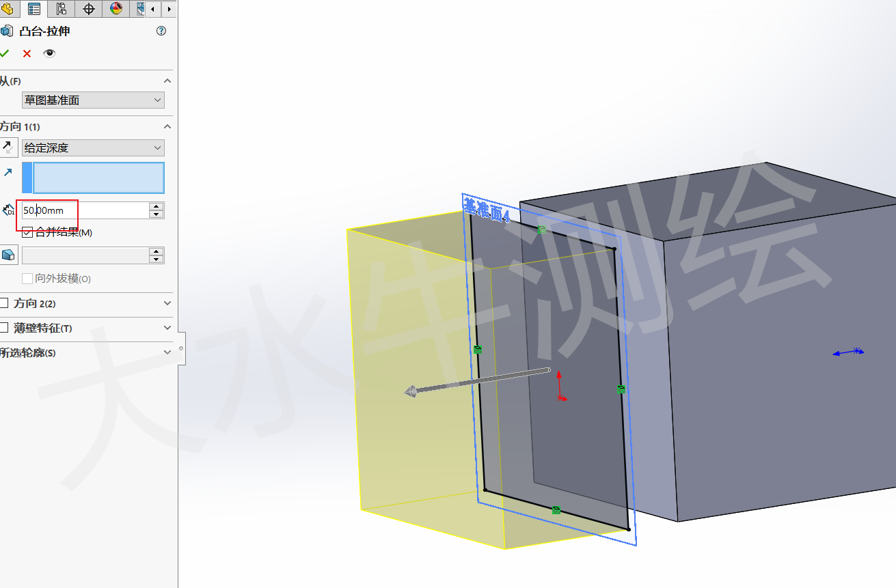Viewport: 896px width, 588px height.
Task: Click the right arrow to scroll panel tabs
Action: (169, 9)
